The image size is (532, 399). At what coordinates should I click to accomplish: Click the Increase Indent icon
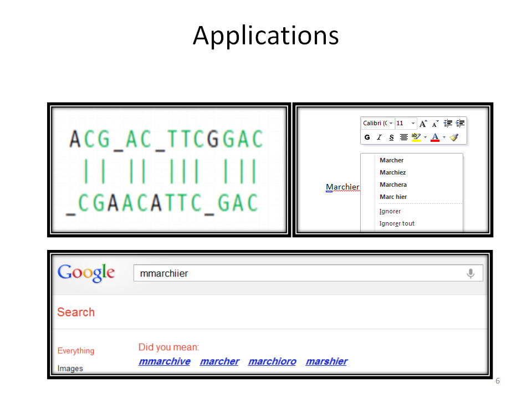click(460, 124)
